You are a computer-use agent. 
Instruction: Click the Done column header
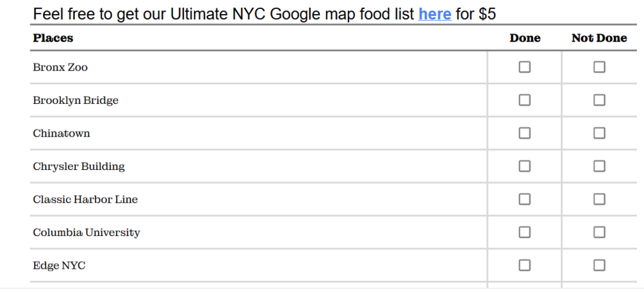[525, 38]
